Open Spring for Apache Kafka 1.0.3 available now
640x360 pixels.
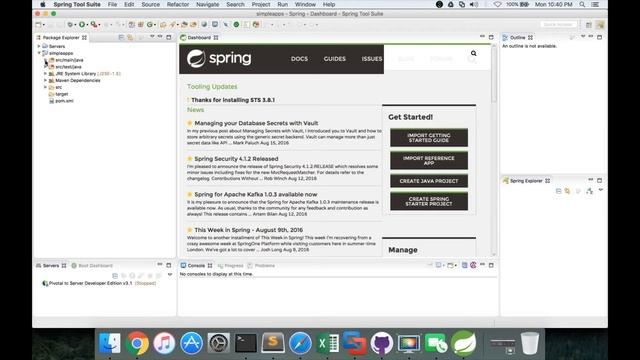(256, 195)
